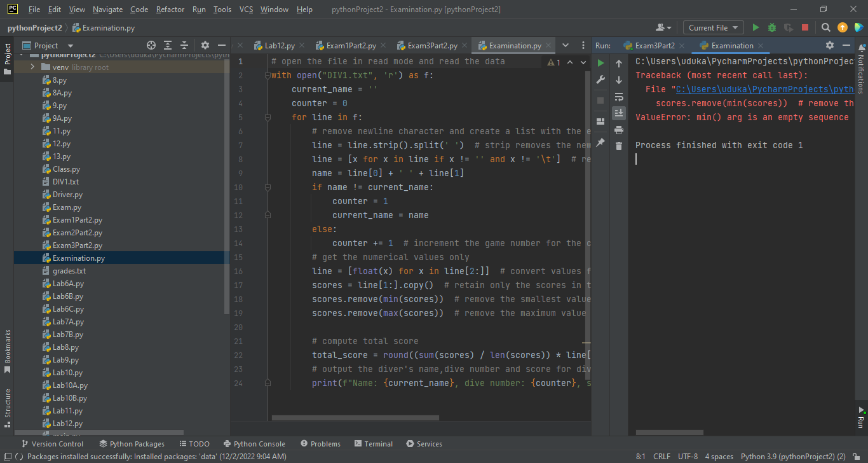Viewport: 868px width, 463px height.
Task: Click the green Run button in top toolbar
Action: [x=756, y=27]
